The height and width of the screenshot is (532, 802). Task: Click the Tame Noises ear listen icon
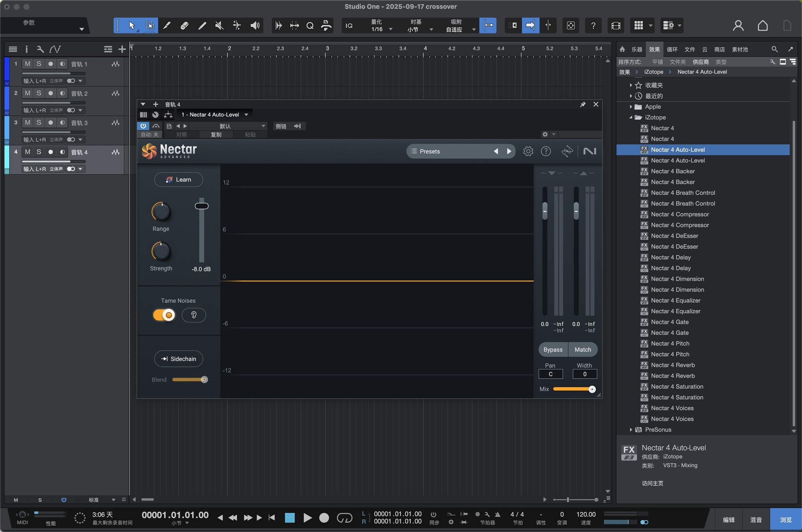point(194,315)
